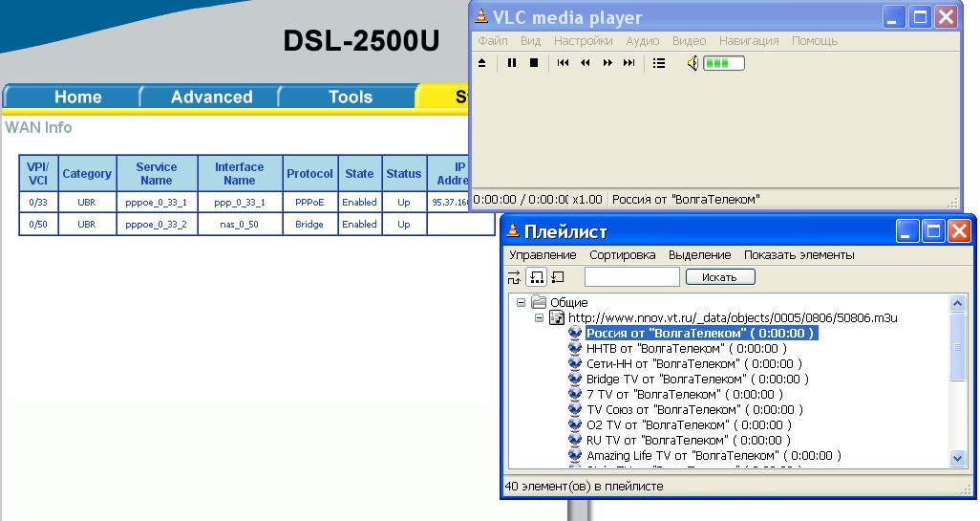Click the globe icon beside RU TV entry
Image resolution: width=980 pixels, height=521 pixels.
[575, 440]
